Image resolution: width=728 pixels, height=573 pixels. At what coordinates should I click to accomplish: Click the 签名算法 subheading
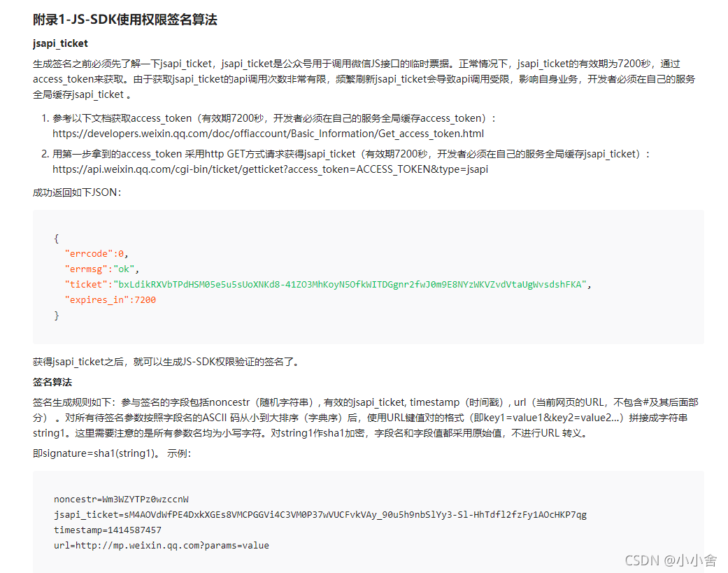pyautogui.click(x=52, y=382)
